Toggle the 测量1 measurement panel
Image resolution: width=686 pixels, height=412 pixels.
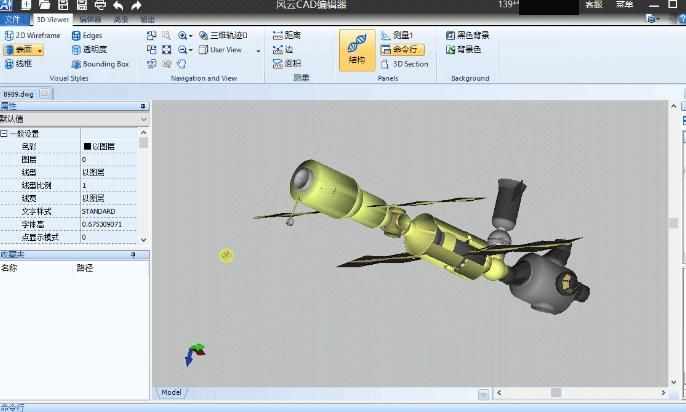(x=397, y=35)
